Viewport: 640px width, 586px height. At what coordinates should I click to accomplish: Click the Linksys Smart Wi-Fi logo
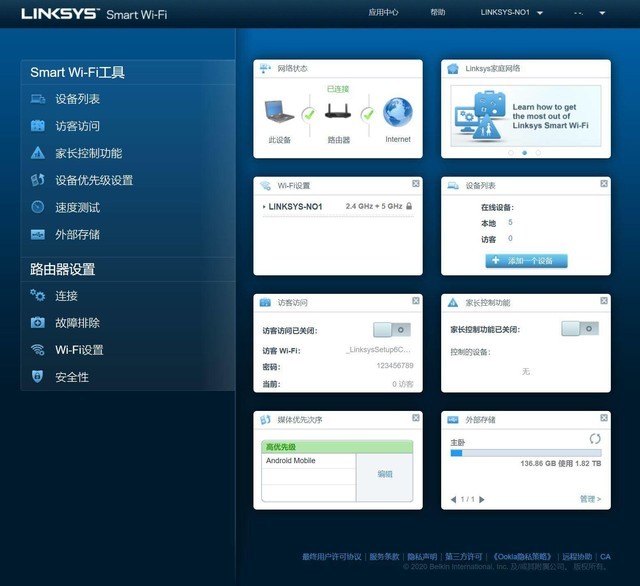click(x=94, y=14)
